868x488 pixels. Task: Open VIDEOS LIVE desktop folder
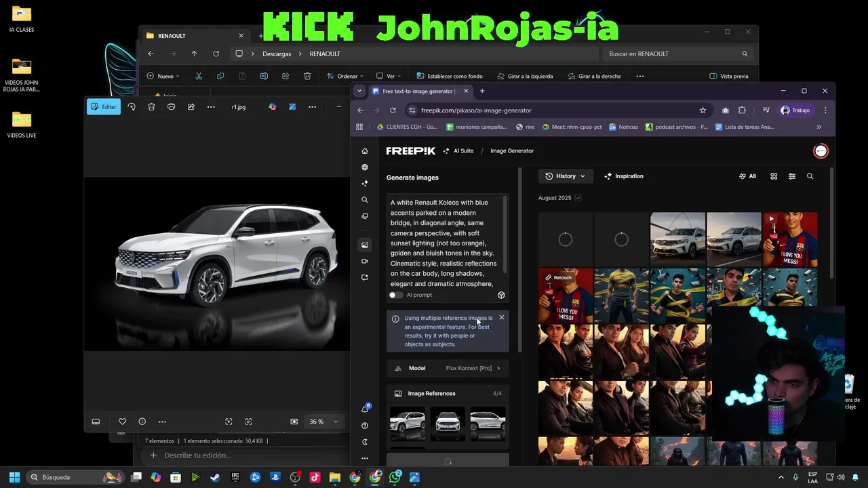coord(22,125)
